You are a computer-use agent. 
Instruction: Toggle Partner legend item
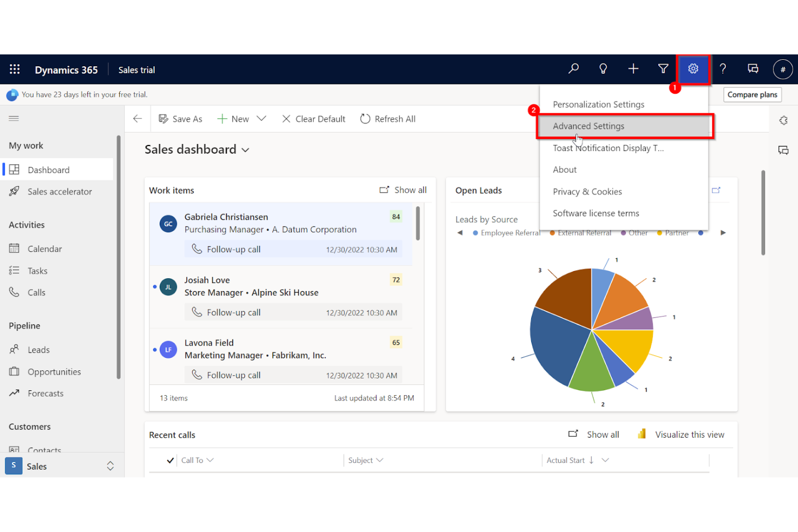point(673,233)
